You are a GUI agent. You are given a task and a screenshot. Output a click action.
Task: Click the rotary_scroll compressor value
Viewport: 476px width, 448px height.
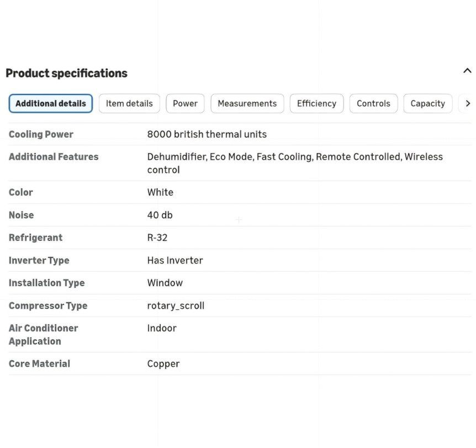pyautogui.click(x=176, y=305)
